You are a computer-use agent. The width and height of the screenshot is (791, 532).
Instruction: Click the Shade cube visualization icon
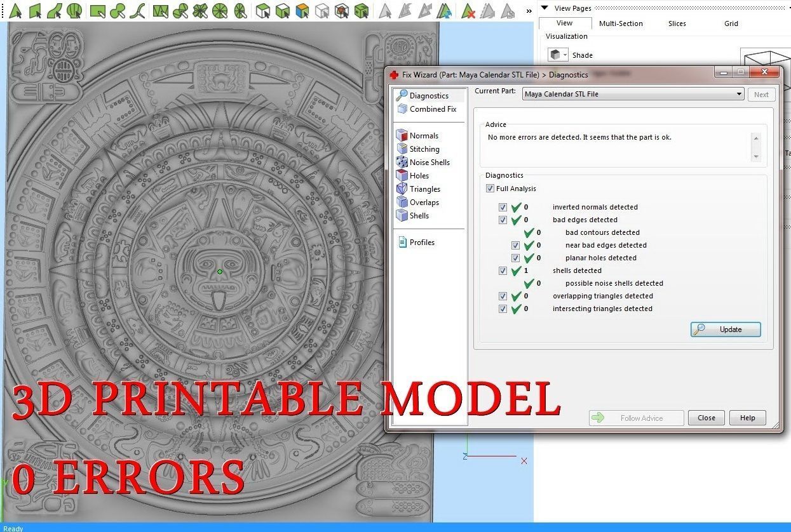pyautogui.click(x=555, y=55)
